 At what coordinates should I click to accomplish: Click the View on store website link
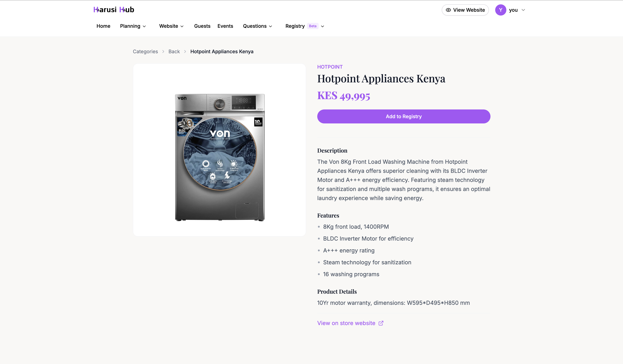346,323
